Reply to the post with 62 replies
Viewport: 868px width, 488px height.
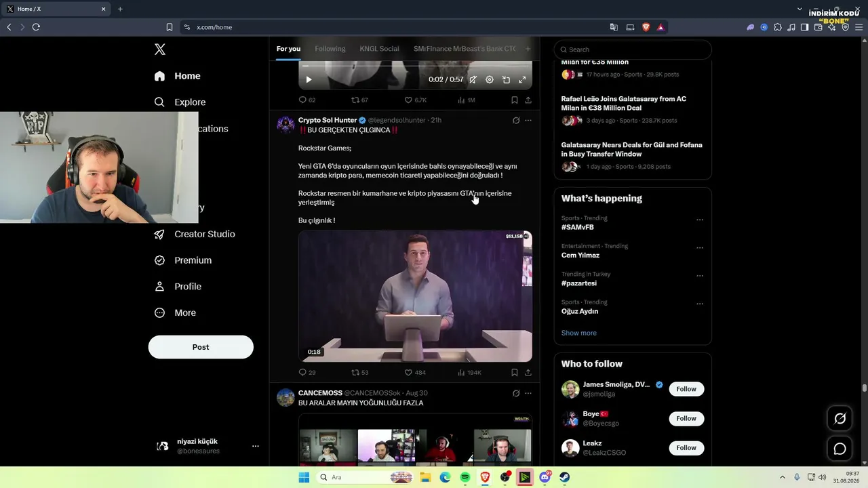tap(307, 100)
